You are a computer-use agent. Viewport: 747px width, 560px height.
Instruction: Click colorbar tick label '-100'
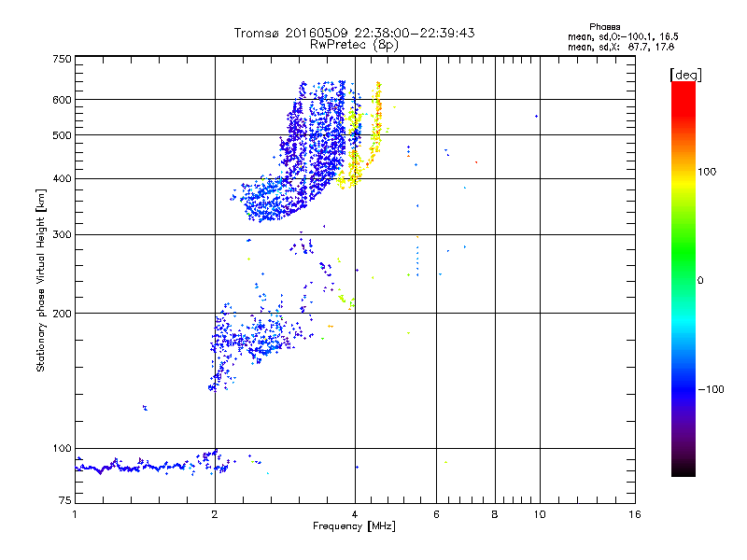tap(711, 389)
